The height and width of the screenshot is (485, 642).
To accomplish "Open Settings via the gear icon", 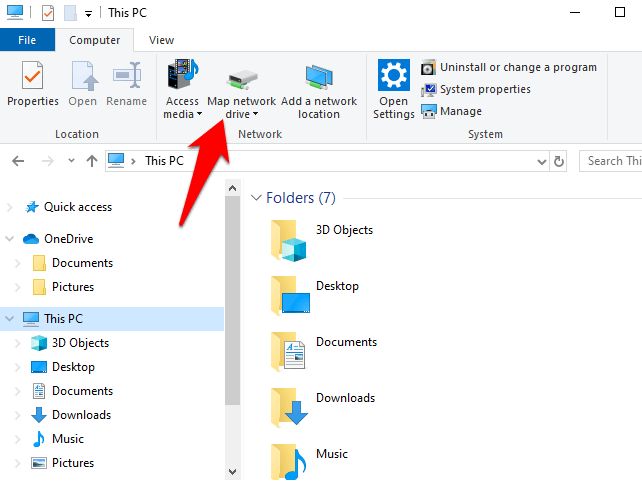I will click(393, 74).
